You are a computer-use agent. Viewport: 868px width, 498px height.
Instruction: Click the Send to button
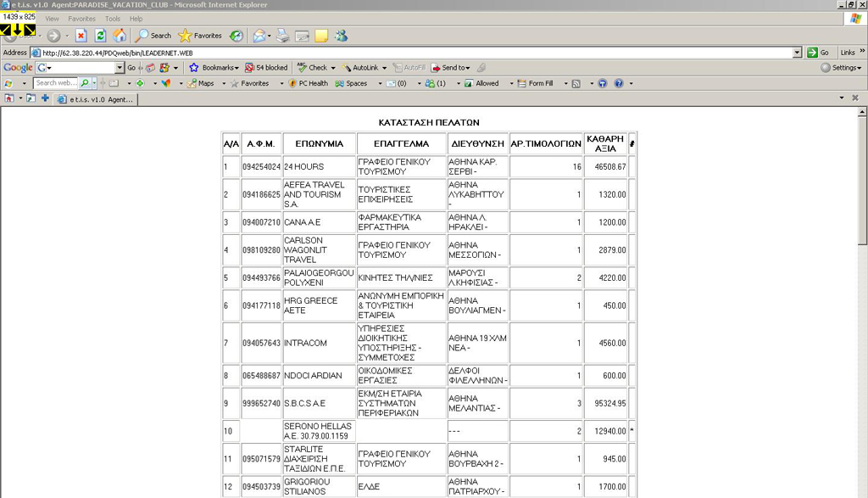[450, 68]
